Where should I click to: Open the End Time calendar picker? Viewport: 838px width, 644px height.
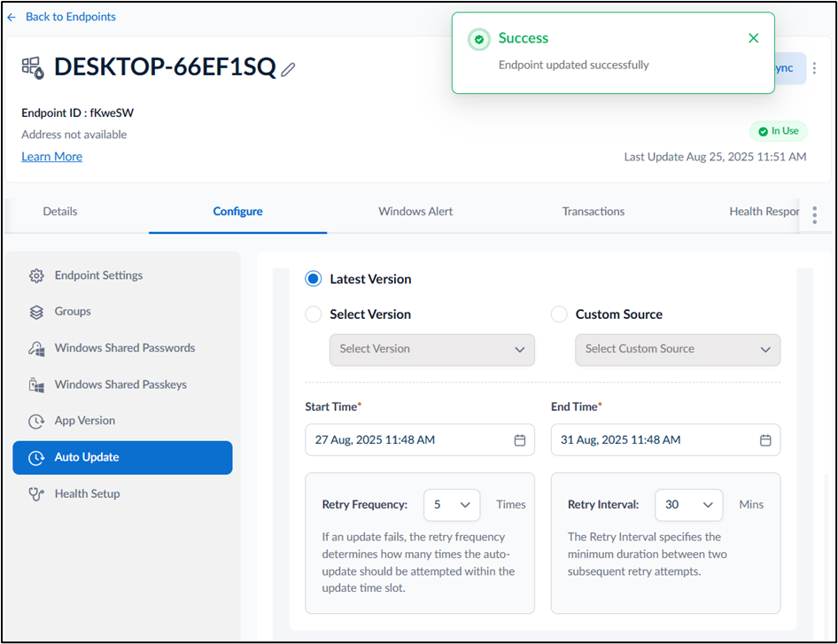(x=765, y=440)
